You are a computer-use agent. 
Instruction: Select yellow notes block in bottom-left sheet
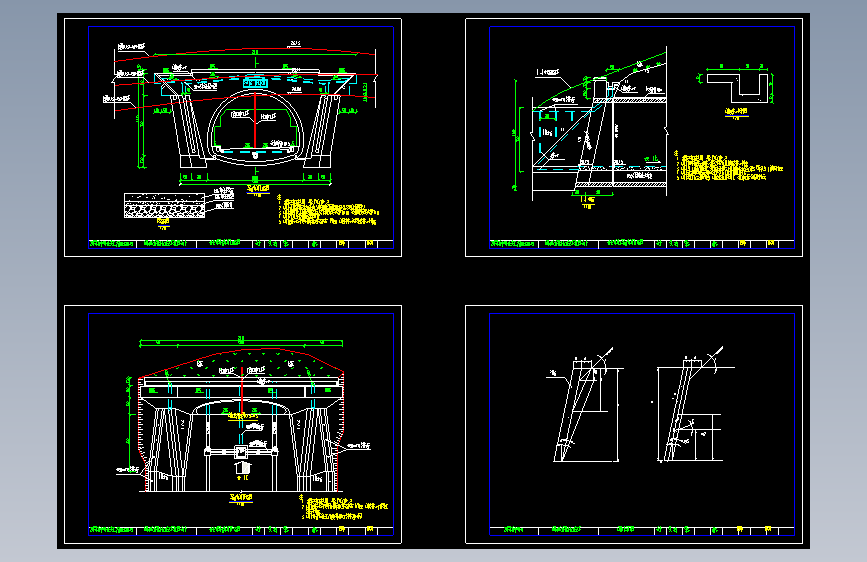(x=344, y=509)
